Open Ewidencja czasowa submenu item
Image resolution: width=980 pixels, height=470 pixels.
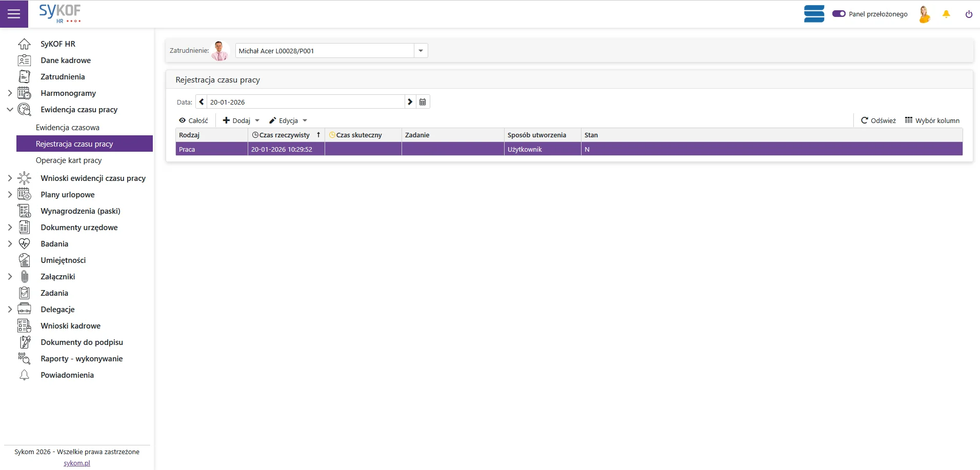coord(68,128)
